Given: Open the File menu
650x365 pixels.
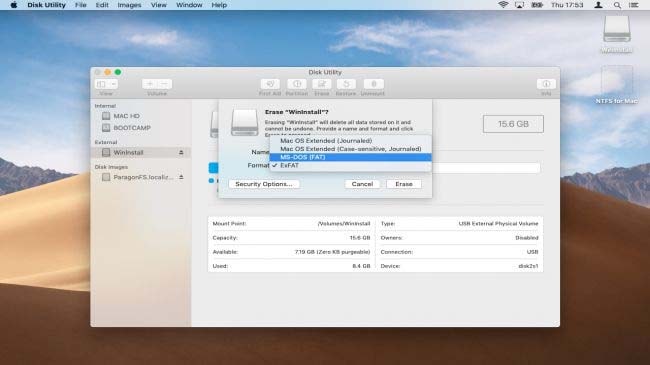Looking at the screenshot, I should pyautogui.click(x=80, y=5).
